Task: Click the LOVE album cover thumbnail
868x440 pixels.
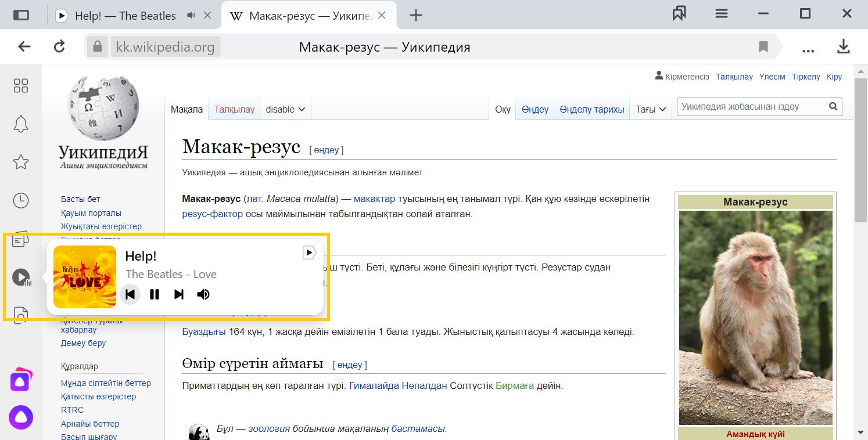Action: [x=85, y=277]
